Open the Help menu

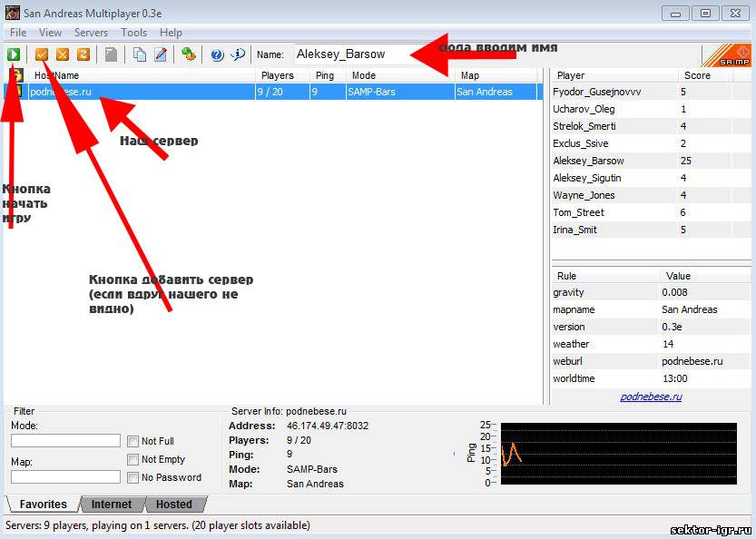tap(171, 33)
